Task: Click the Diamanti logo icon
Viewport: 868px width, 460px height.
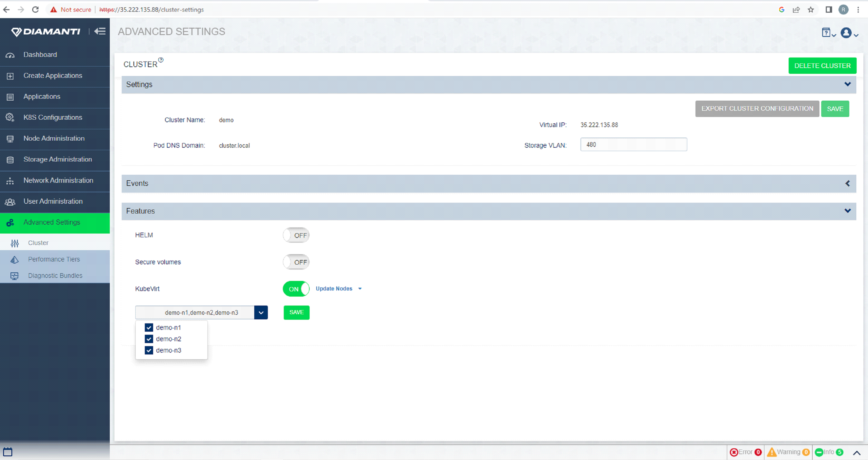Action: click(x=16, y=32)
